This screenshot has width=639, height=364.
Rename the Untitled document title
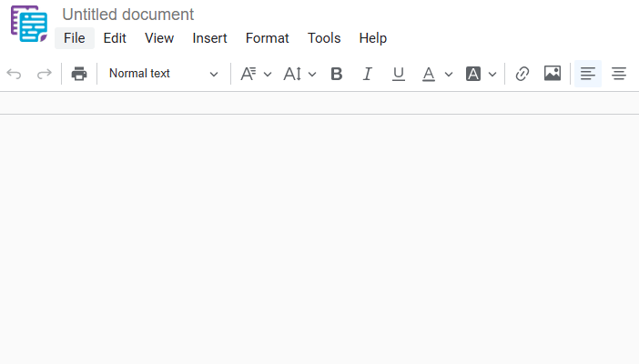(x=128, y=15)
